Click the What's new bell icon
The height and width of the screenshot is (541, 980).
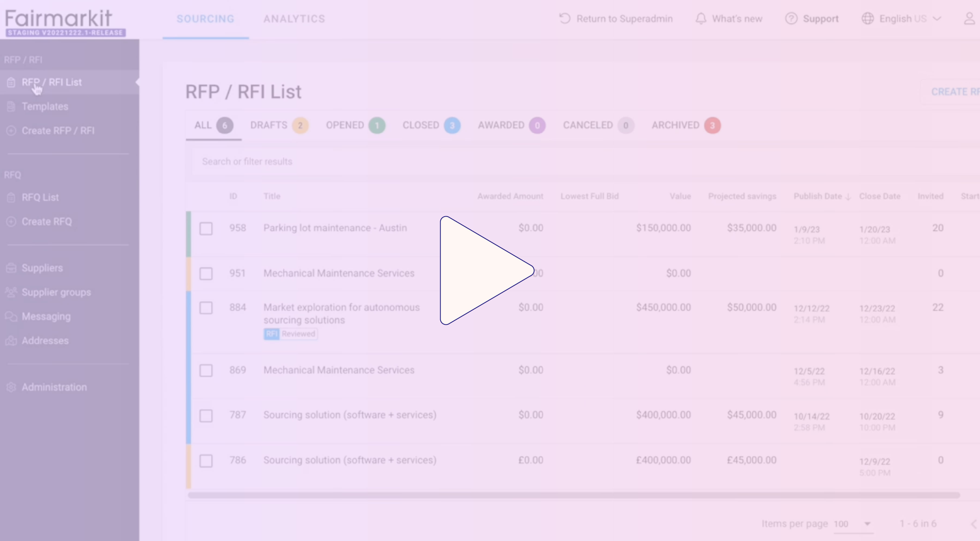point(701,19)
